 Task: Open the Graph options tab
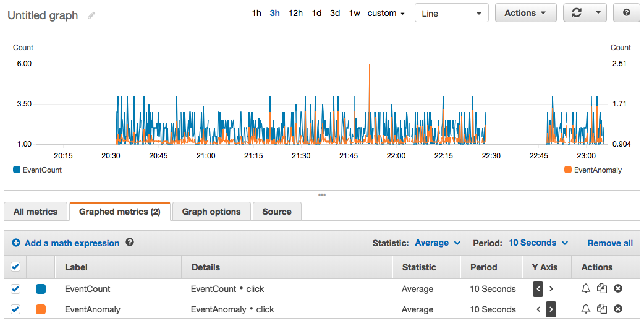tap(211, 212)
